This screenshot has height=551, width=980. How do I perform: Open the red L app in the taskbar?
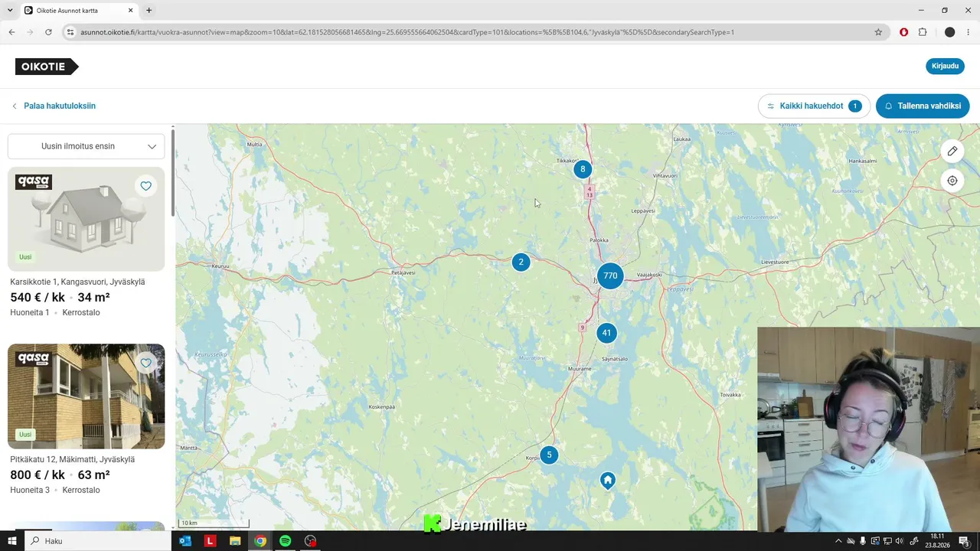[x=211, y=541]
